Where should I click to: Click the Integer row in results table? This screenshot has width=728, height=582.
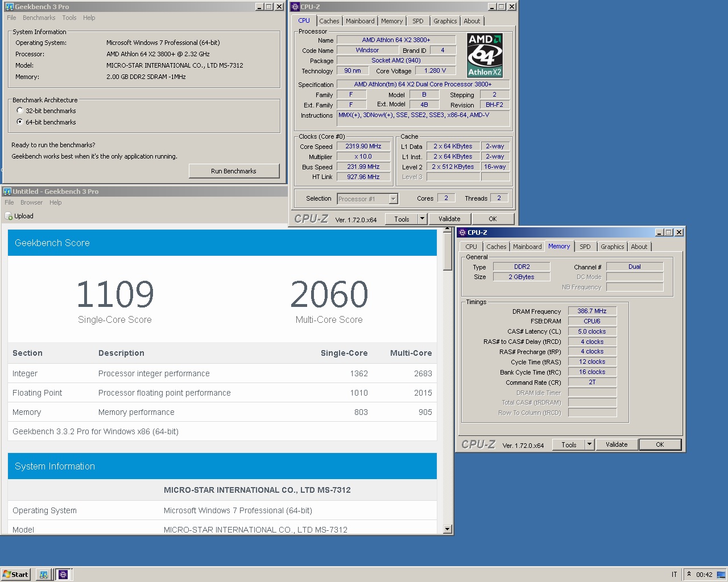click(x=222, y=373)
